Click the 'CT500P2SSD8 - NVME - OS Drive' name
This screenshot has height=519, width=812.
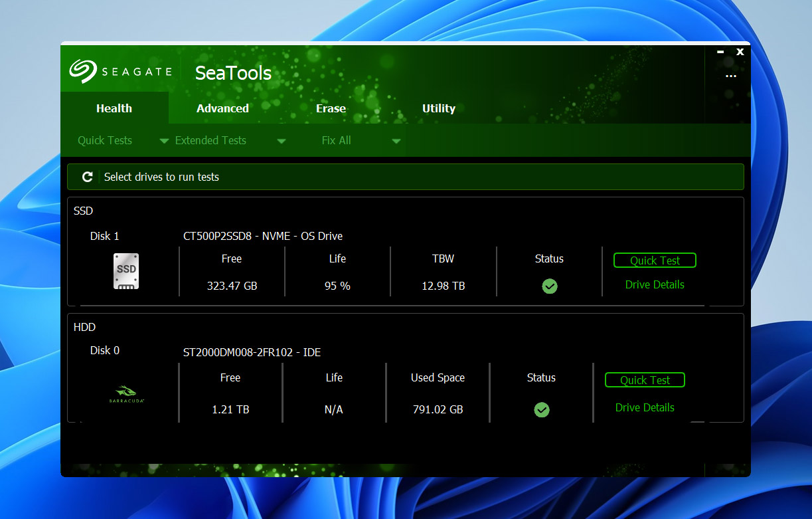(263, 236)
